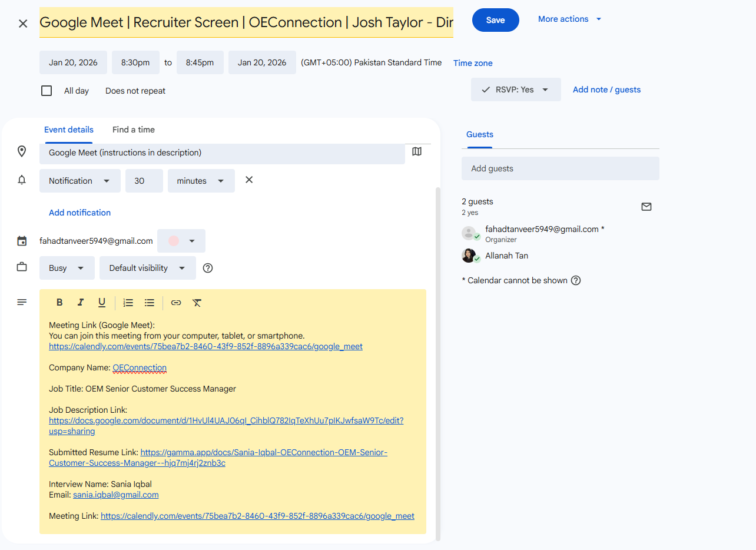
Task: Open the Does not repeat option
Action: [x=135, y=91]
